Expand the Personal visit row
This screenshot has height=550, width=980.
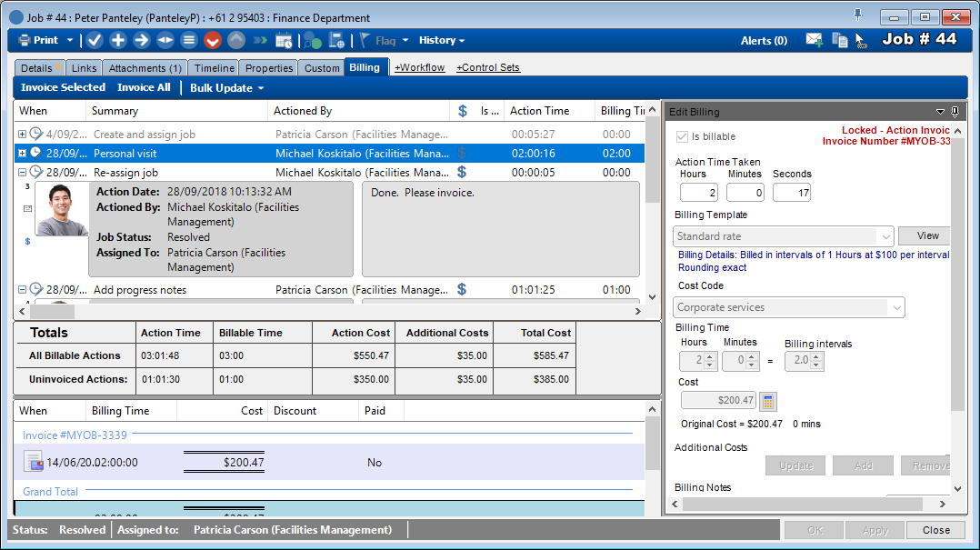pyautogui.click(x=22, y=153)
